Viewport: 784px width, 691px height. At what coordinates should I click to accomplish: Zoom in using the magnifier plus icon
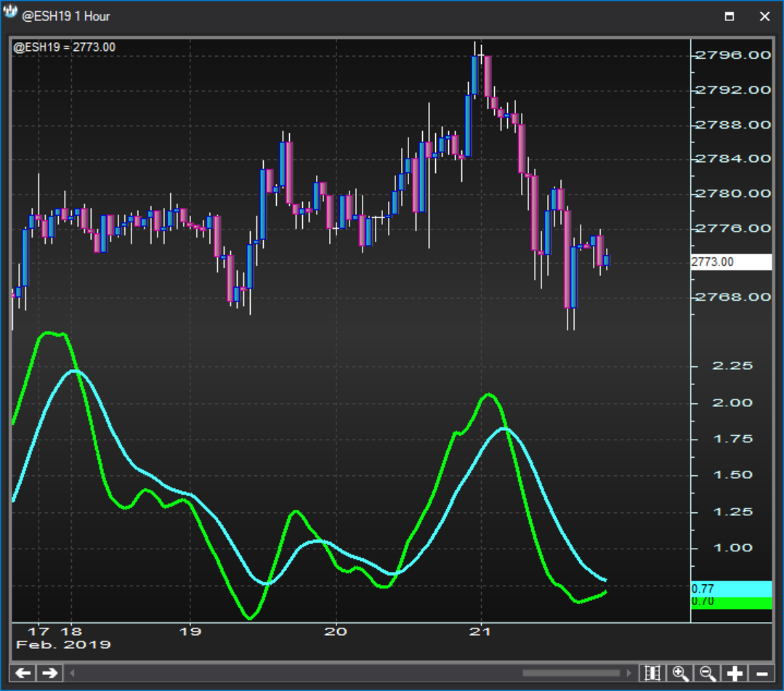[x=680, y=673]
